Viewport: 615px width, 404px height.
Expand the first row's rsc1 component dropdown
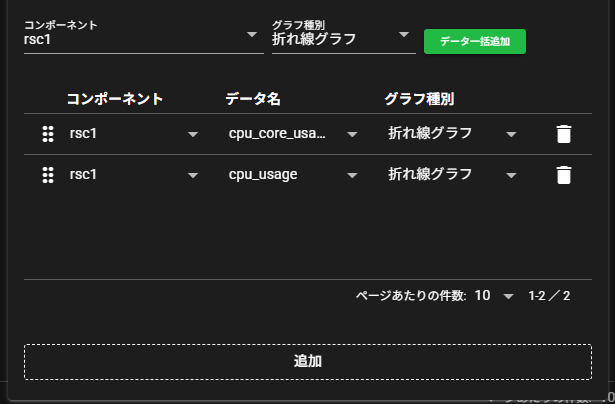coord(133,134)
